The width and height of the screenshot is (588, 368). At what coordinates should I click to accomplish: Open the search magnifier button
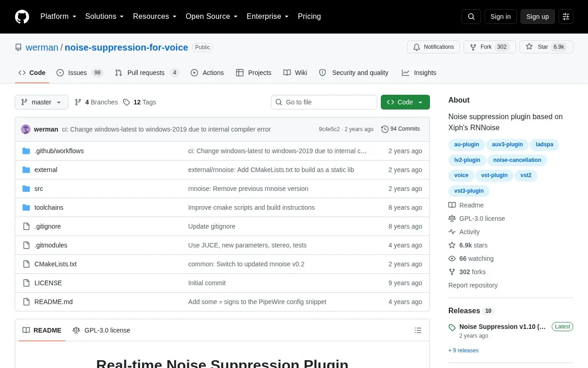click(x=471, y=17)
